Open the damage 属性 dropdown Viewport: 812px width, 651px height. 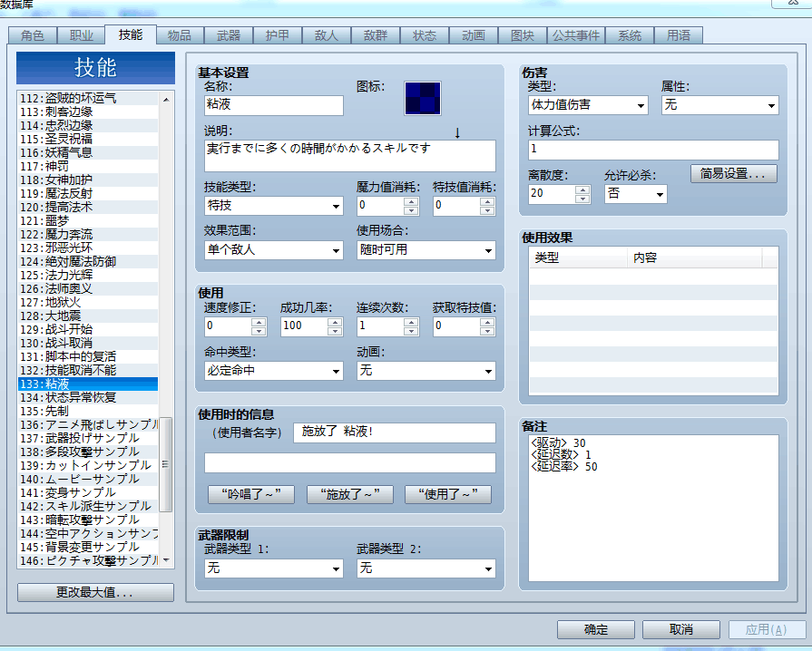click(719, 105)
